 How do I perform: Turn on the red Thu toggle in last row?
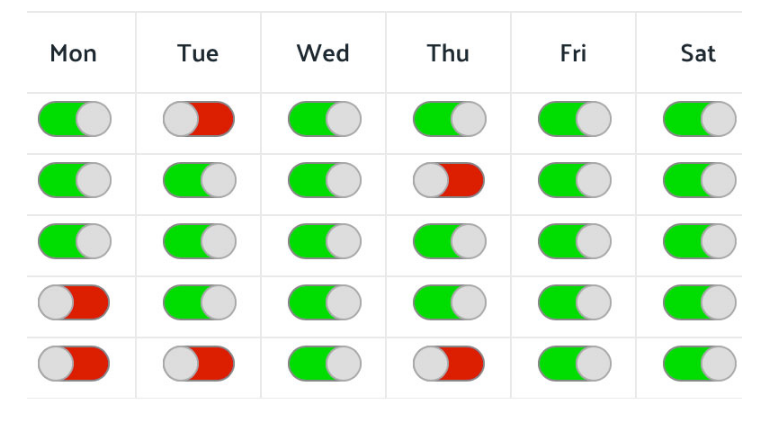tap(449, 364)
